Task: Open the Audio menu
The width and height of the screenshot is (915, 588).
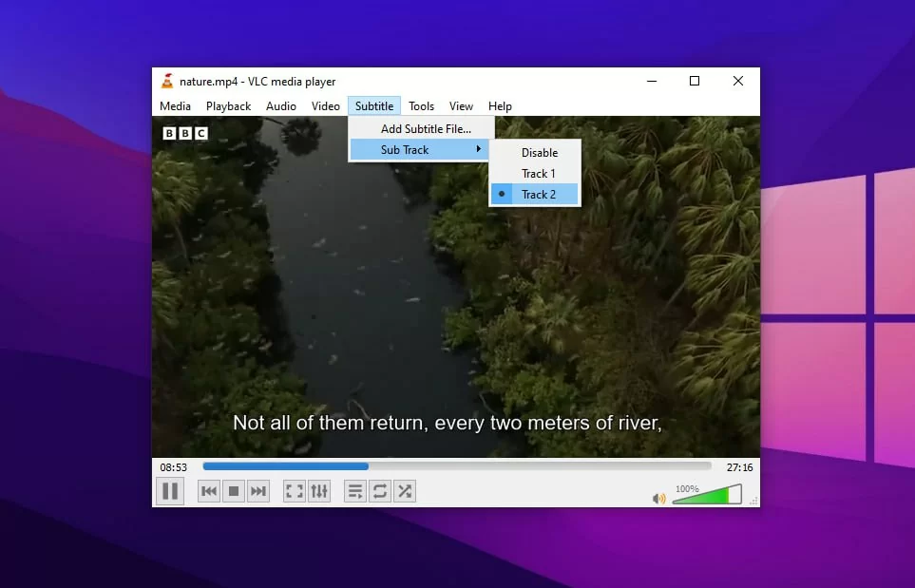Action: (280, 106)
